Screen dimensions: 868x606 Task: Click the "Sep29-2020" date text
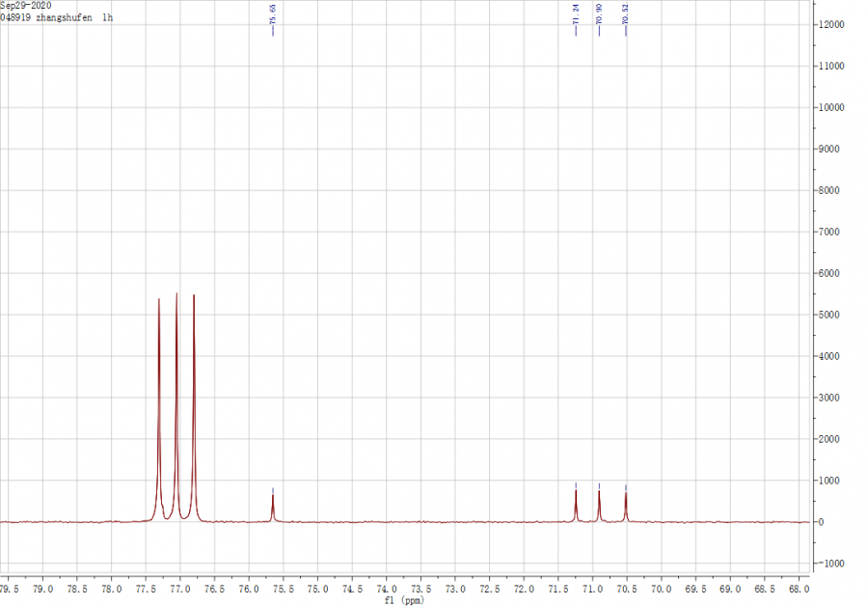(x=26, y=6)
